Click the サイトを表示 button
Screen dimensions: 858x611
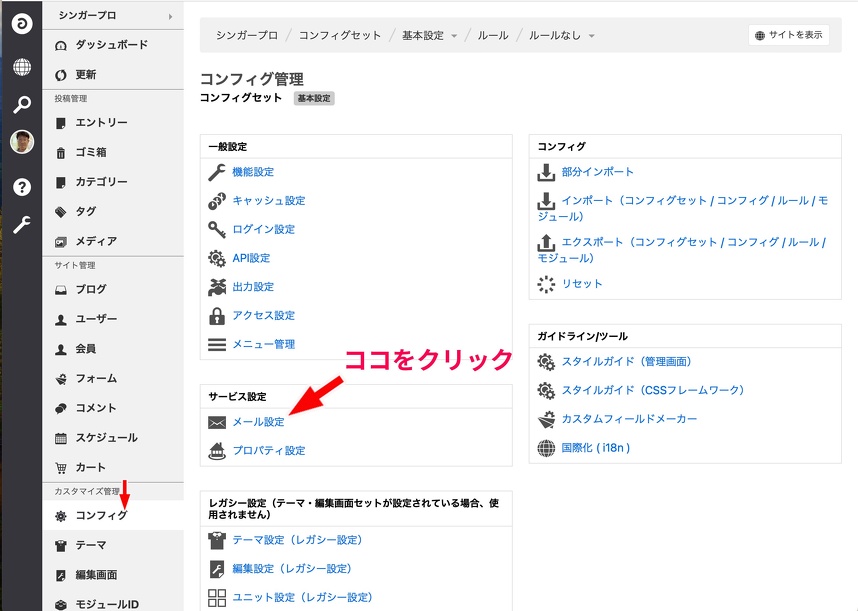coord(788,35)
